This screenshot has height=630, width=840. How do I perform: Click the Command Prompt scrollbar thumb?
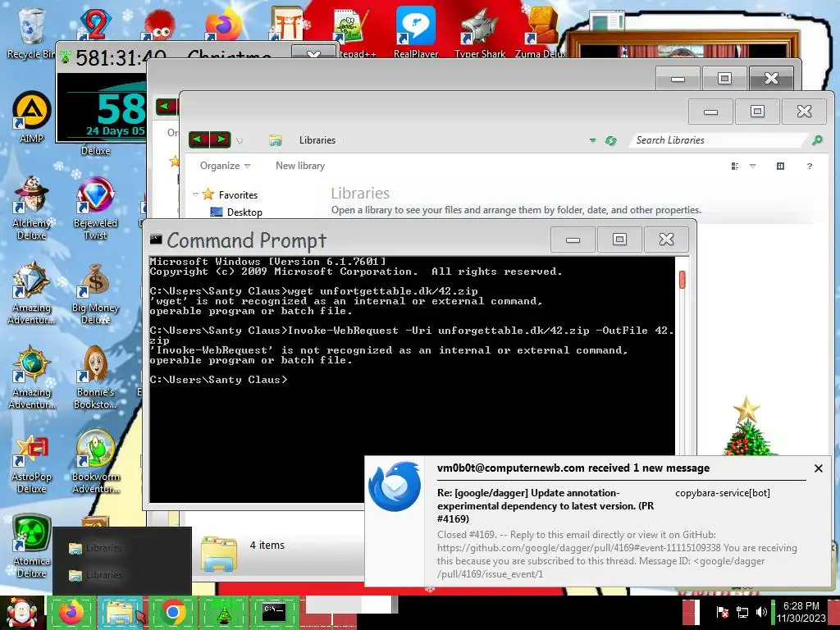[x=682, y=279]
